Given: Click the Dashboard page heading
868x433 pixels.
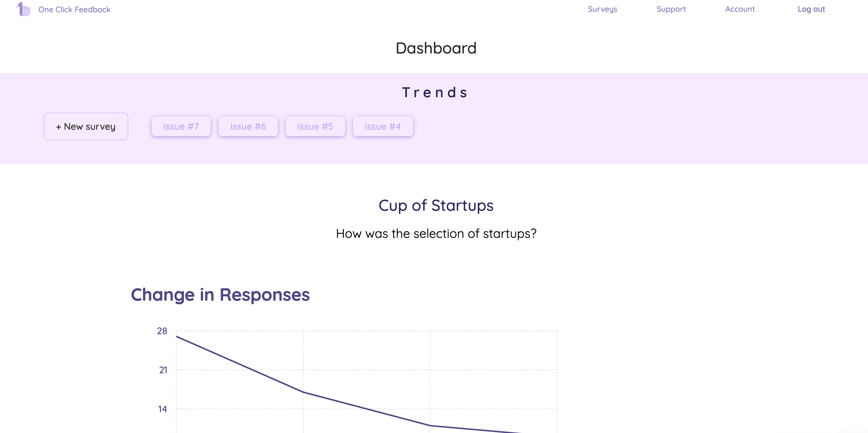Looking at the screenshot, I should [436, 48].
